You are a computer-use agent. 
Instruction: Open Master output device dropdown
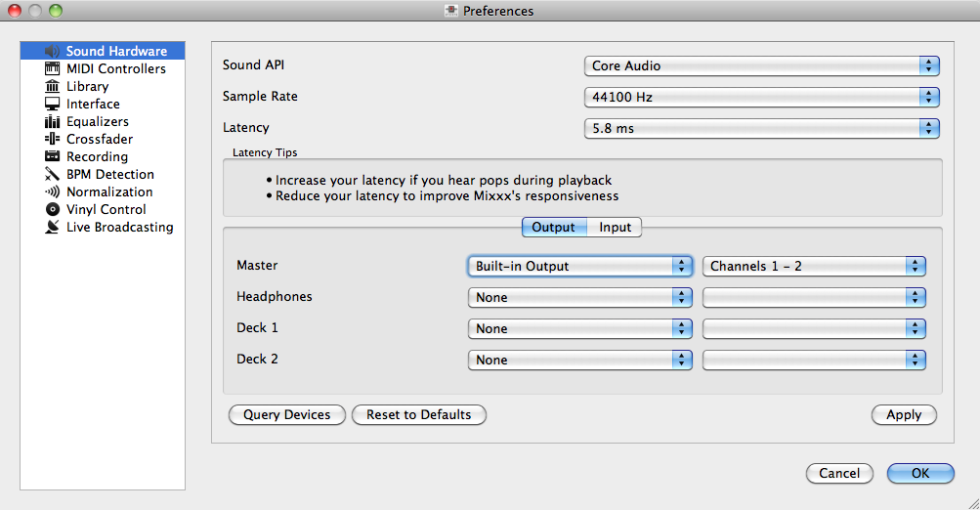(580, 266)
